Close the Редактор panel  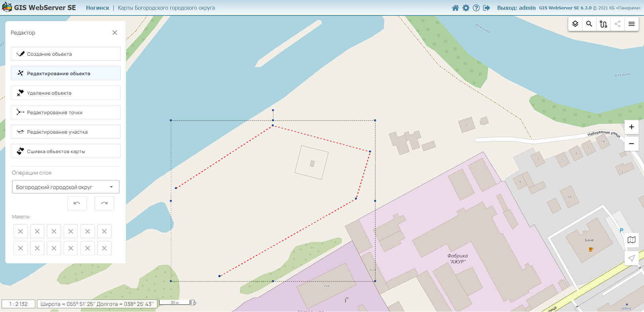[115, 33]
